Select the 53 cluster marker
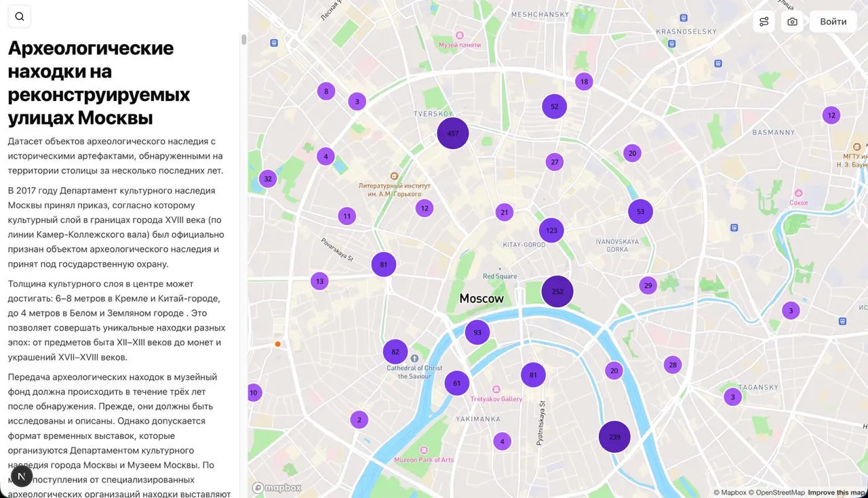 click(640, 211)
